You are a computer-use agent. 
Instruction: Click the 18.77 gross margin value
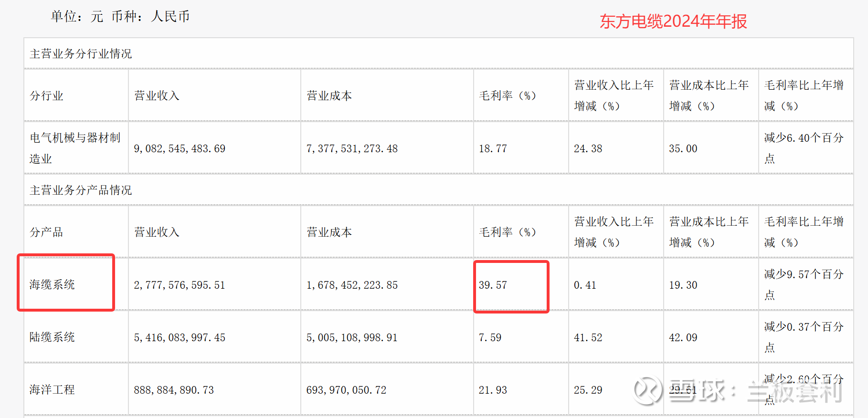click(493, 149)
